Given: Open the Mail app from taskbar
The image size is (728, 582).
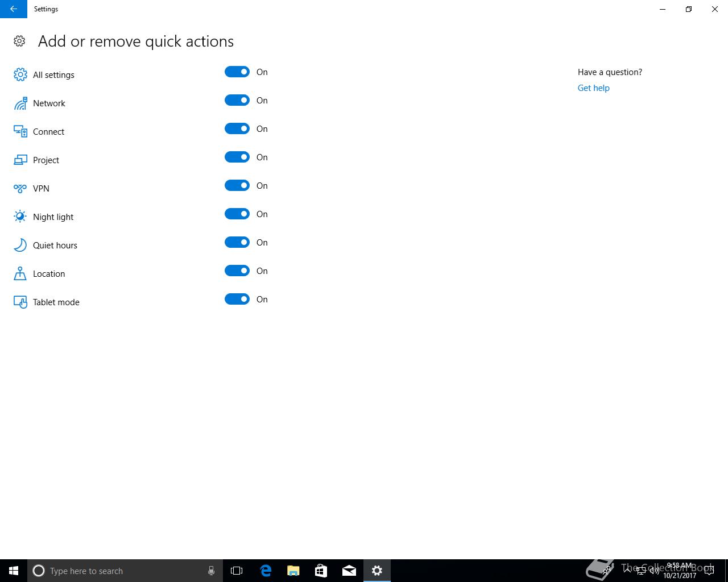Looking at the screenshot, I should tap(349, 571).
